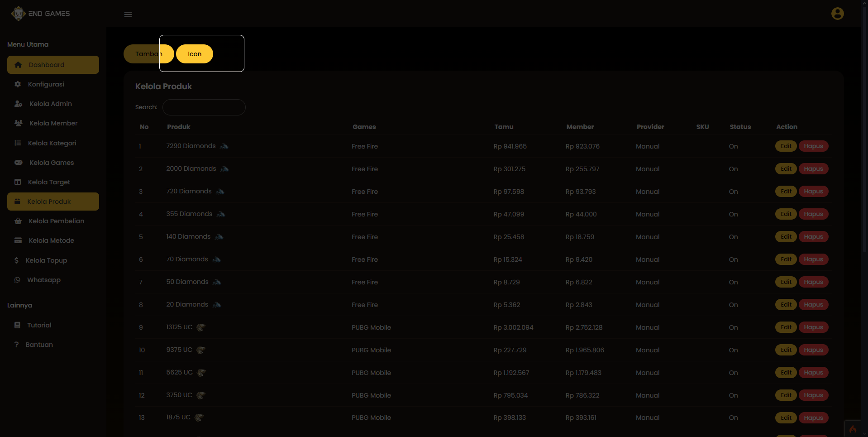
Task: Sort by the Member column header
Action: [580, 127]
